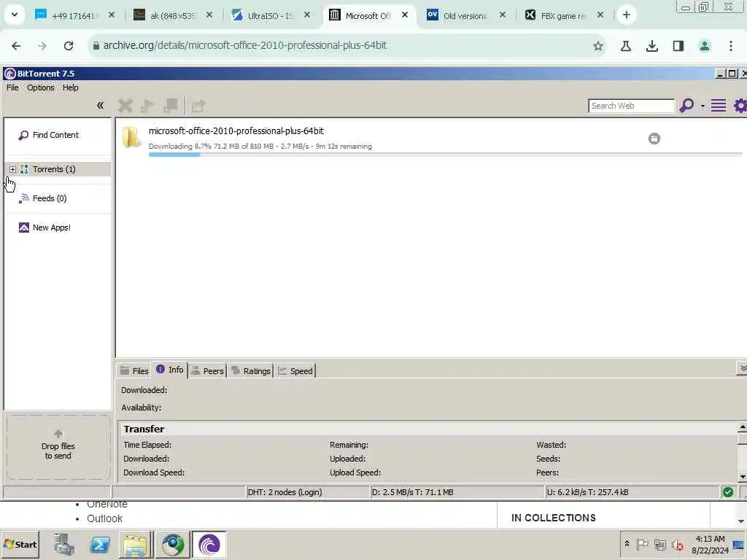The height and width of the screenshot is (560, 747).
Task: Open the File menu in BitTorrent
Action: tap(12, 87)
